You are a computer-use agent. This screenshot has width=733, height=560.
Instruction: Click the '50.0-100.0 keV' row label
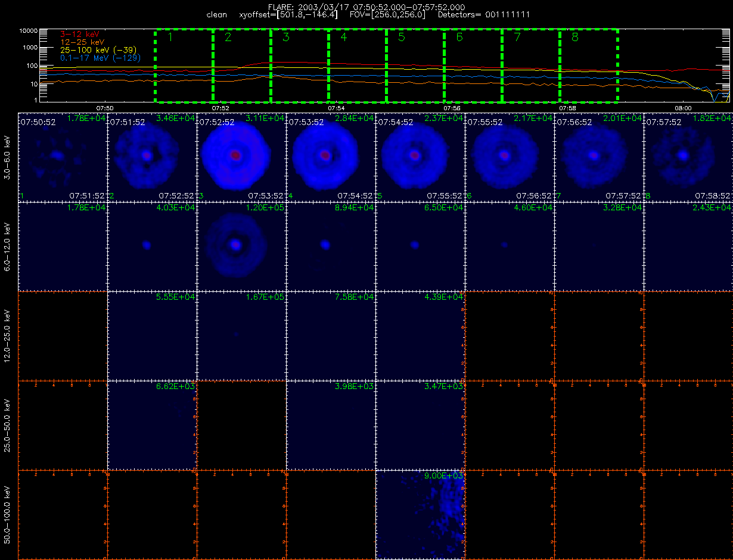point(8,515)
